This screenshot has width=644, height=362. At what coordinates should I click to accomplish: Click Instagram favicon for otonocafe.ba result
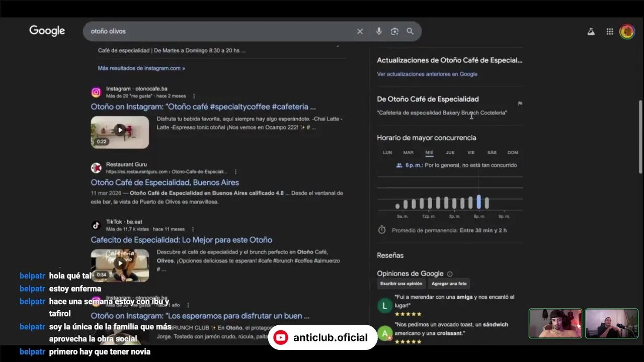(96, 92)
